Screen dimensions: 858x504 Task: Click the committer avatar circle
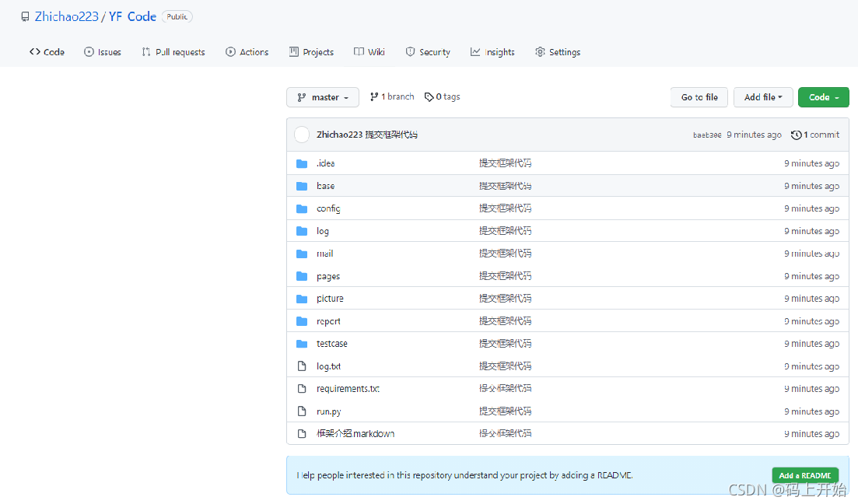point(302,135)
